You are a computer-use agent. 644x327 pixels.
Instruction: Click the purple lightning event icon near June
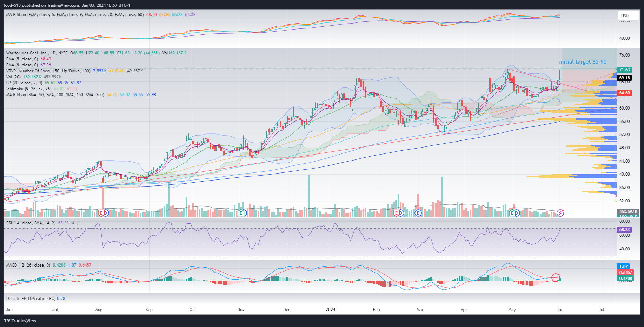560,213
